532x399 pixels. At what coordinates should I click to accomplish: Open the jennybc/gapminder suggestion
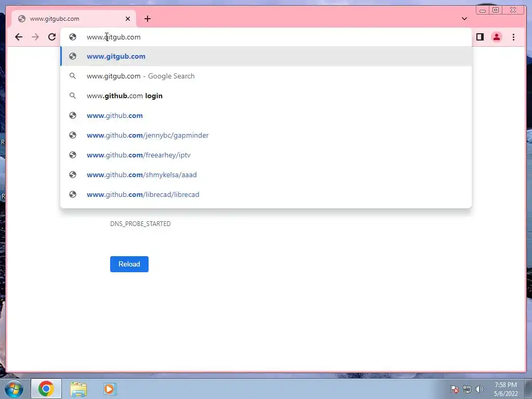click(266, 135)
